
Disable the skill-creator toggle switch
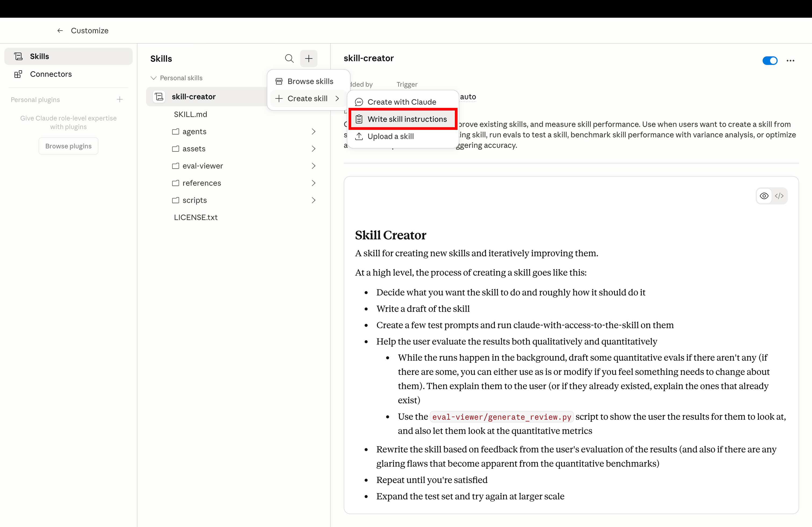coord(770,60)
